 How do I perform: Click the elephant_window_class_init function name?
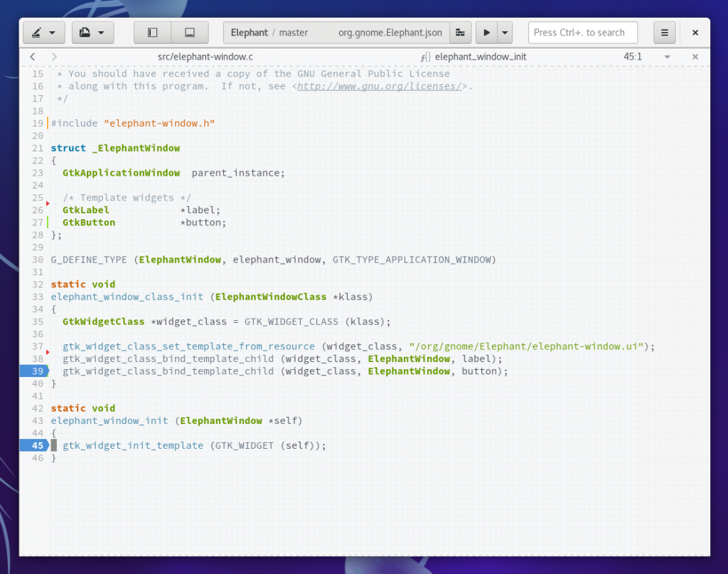pos(127,297)
